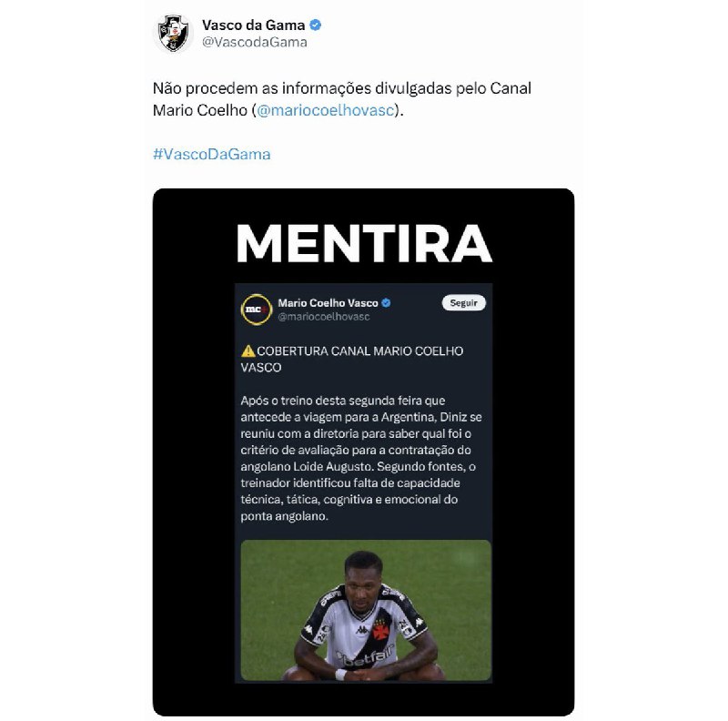Click the Mario Coelho Vasco mc avatar icon
The image size is (728, 721).
(x=257, y=310)
